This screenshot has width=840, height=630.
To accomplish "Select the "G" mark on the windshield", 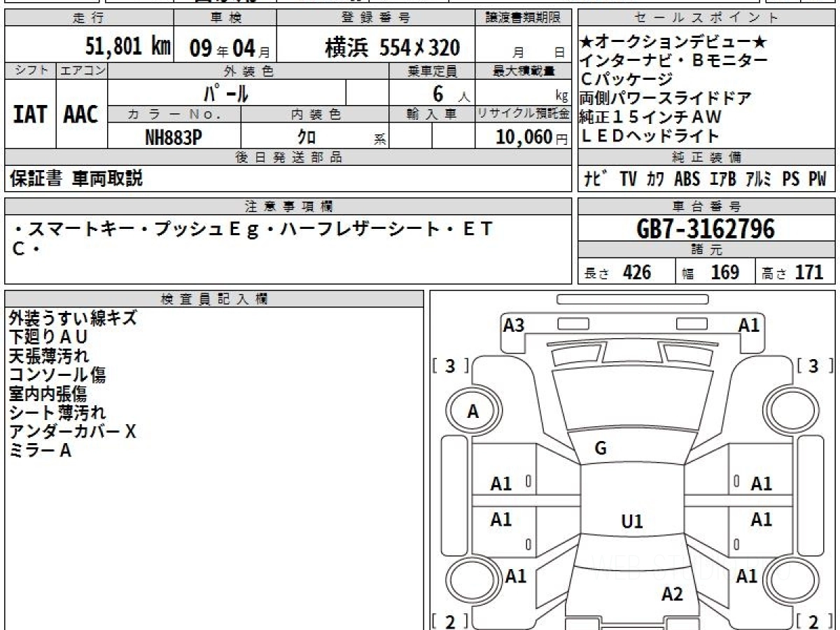I will pyautogui.click(x=601, y=449).
